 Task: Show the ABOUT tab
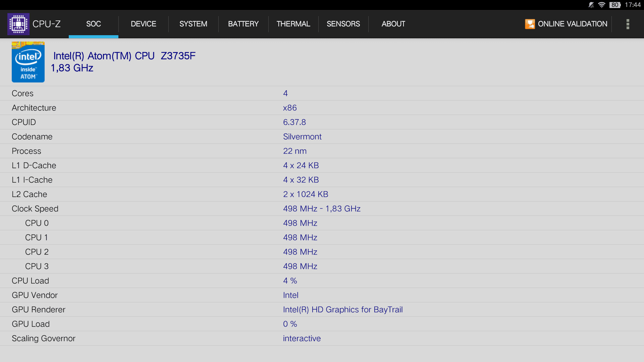tap(393, 24)
